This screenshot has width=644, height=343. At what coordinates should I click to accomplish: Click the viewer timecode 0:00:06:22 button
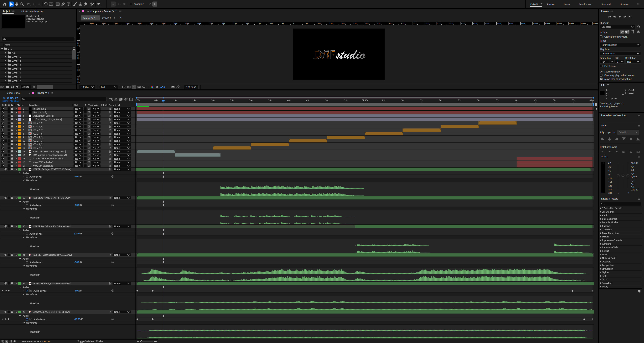point(191,87)
